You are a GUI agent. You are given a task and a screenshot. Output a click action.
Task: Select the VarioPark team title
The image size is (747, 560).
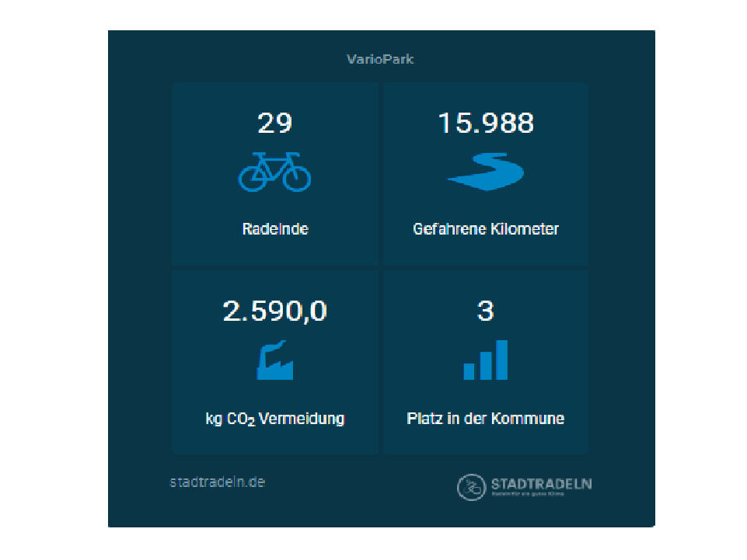(x=380, y=59)
